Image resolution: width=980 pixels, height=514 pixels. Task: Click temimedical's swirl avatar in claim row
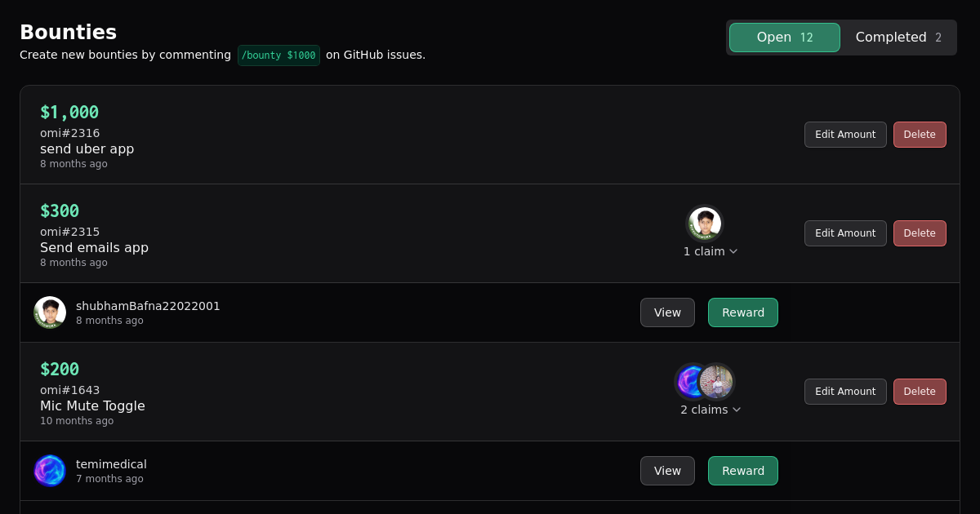50,471
